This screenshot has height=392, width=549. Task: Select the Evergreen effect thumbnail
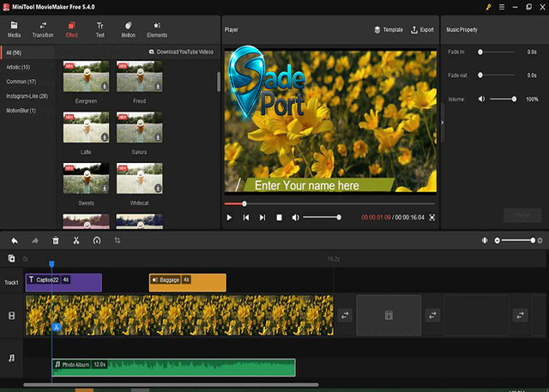click(86, 76)
